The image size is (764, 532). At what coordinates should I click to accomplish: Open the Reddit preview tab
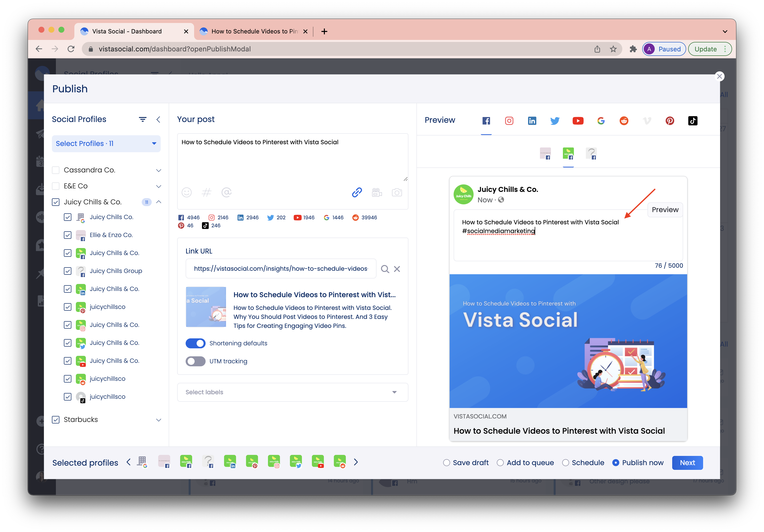click(624, 121)
